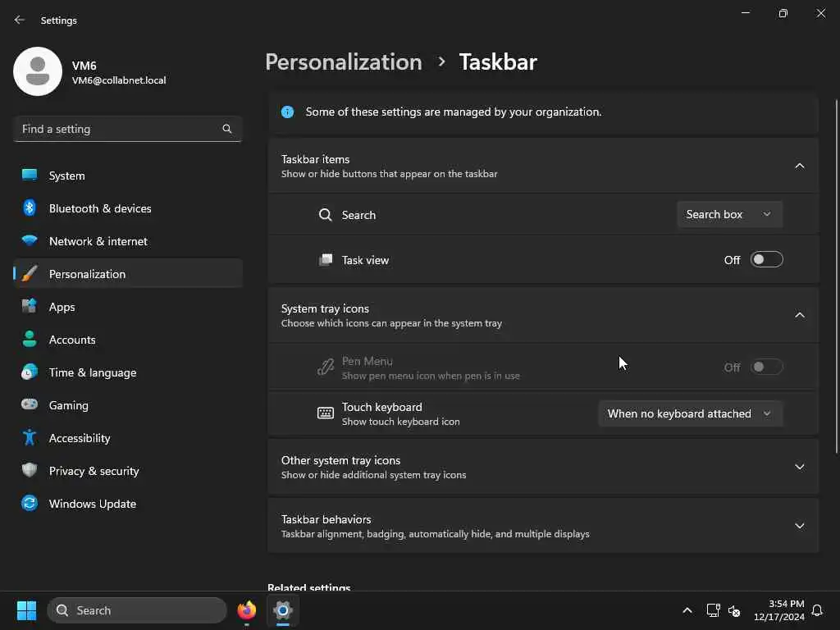
Task: Click the Find a setting field
Action: [x=119, y=129]
